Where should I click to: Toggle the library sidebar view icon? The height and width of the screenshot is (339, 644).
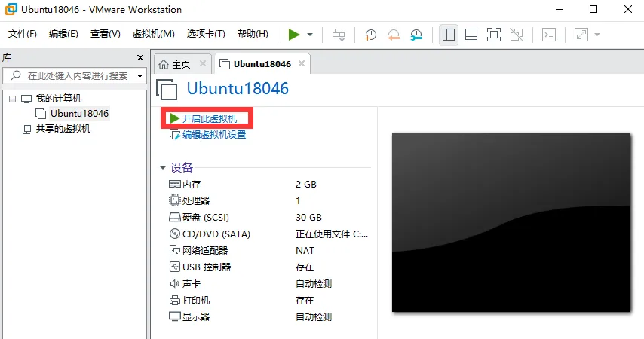coord(449,35)
